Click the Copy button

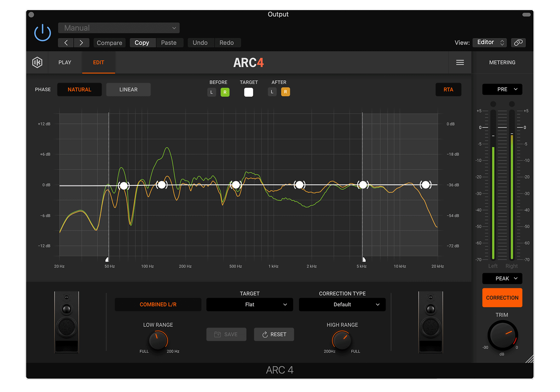[142, 43]
